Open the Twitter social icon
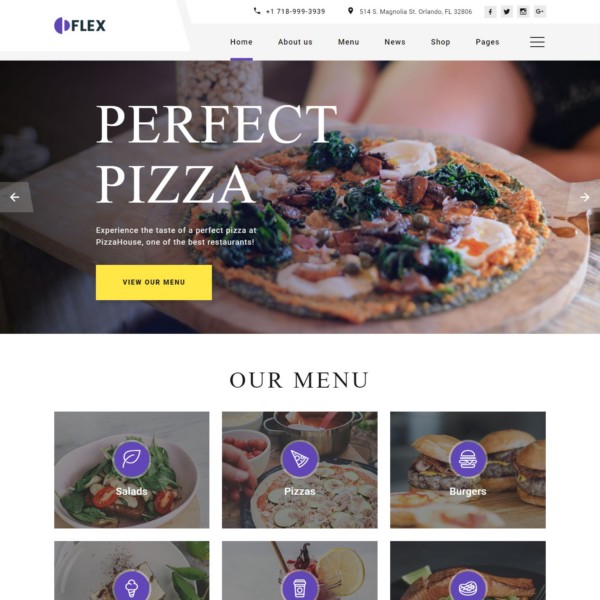 click(x=507, y=12)
